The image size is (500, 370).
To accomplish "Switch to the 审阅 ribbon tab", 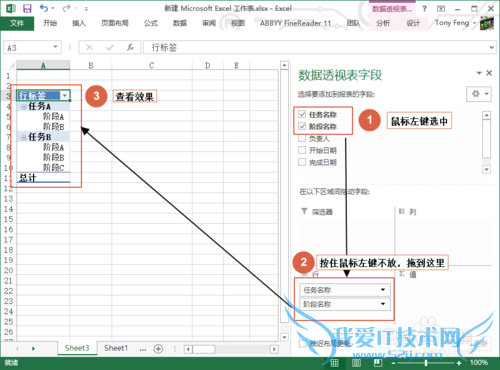I will [209, 23].
